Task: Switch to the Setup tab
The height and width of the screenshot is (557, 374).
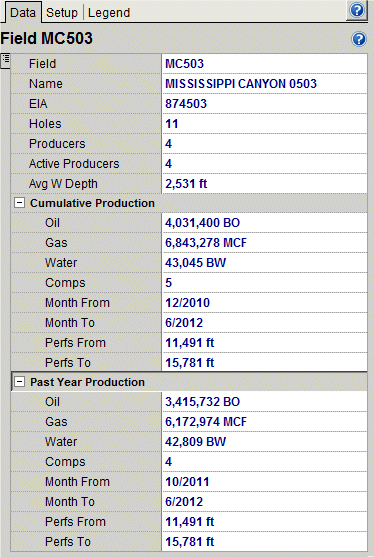Action: click(62, 13)
